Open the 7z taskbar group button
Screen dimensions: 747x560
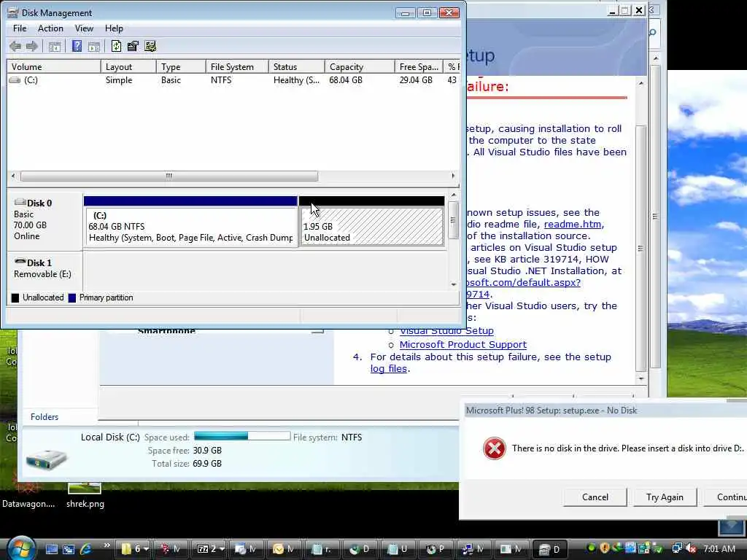point(210,549)
